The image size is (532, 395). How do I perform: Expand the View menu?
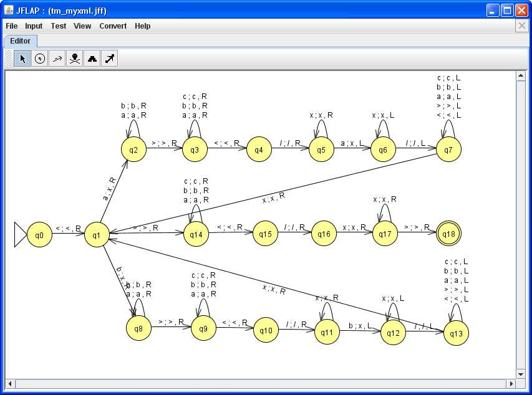pos(82,26)
